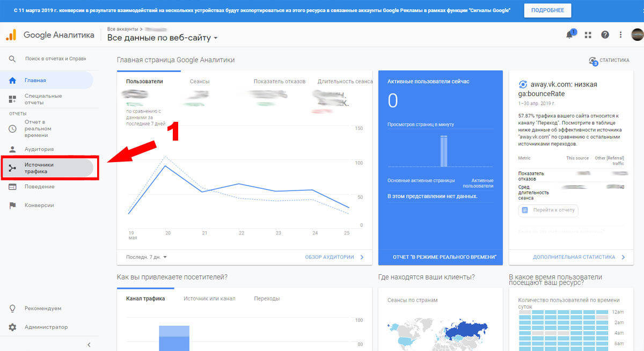Select the Пользователи metric tab
644x351 pixels.
pyautogui.click(x=144, y=82)
